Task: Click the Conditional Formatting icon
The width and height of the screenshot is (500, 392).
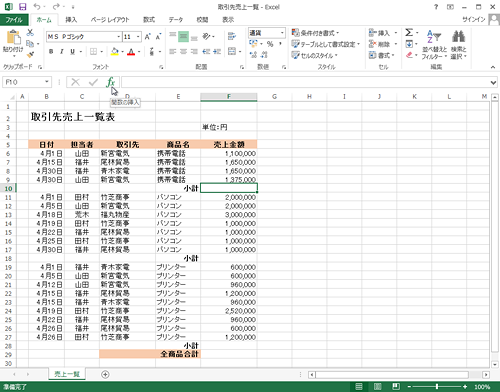Action: [x=295, y=33]
